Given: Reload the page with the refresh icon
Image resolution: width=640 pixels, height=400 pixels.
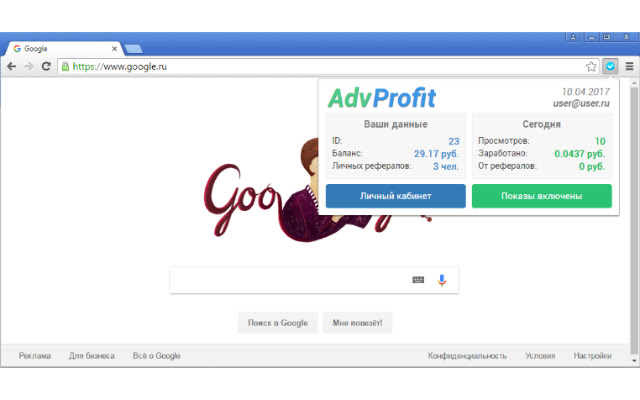Looking at the screenshot, I should click(x=46, y=66).
